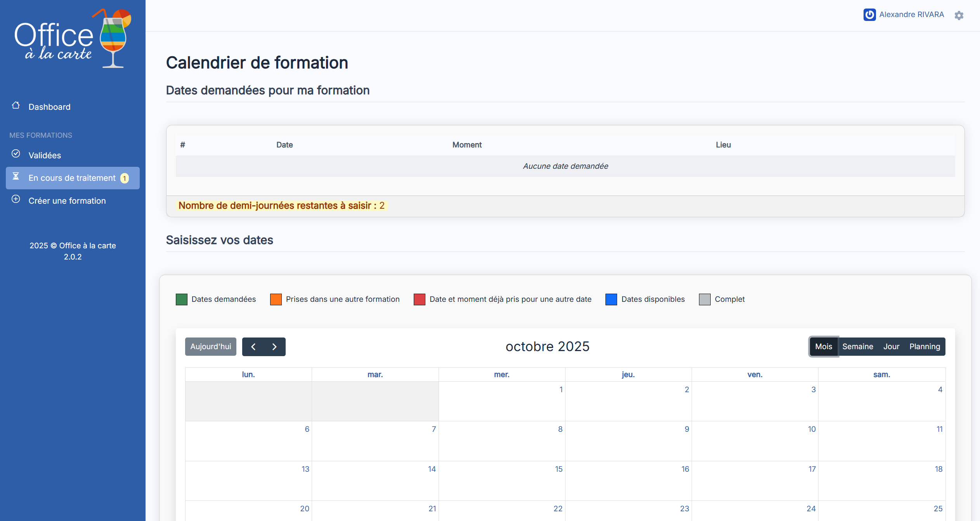Image resolution: width=980 pixels, height=521 pixels.
Task: Click the power icon beside Alexandre RIVARA
Action: 869,15
